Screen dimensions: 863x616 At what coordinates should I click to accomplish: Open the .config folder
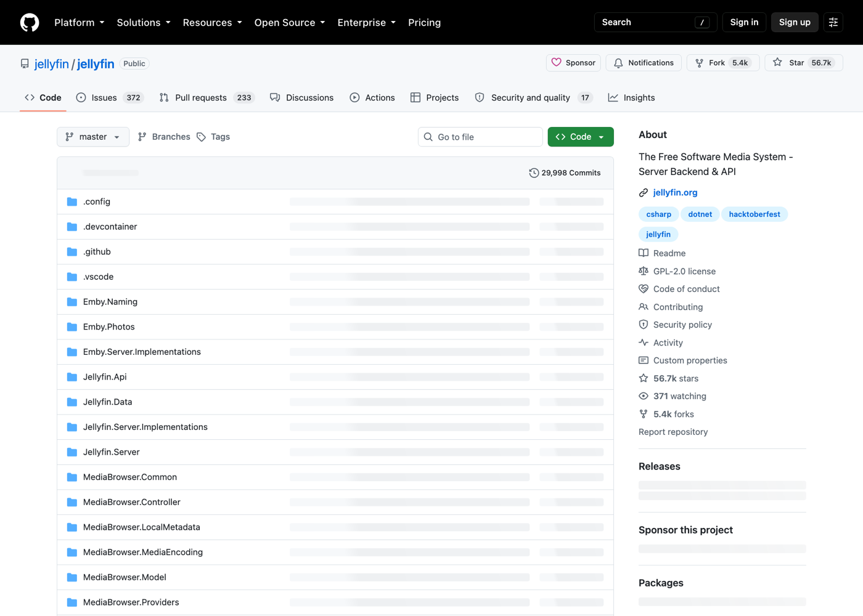(97, 201)
